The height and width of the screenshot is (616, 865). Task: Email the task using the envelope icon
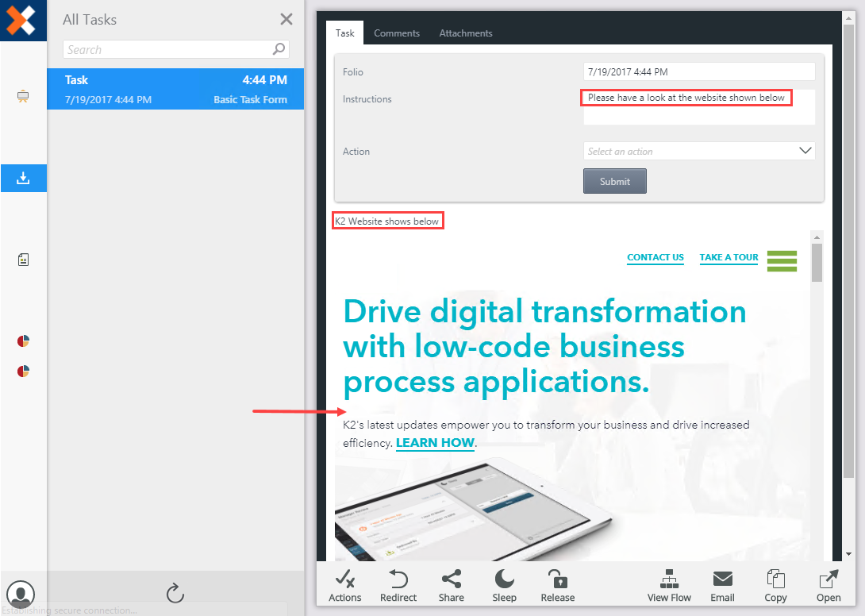tap(722, 585)
